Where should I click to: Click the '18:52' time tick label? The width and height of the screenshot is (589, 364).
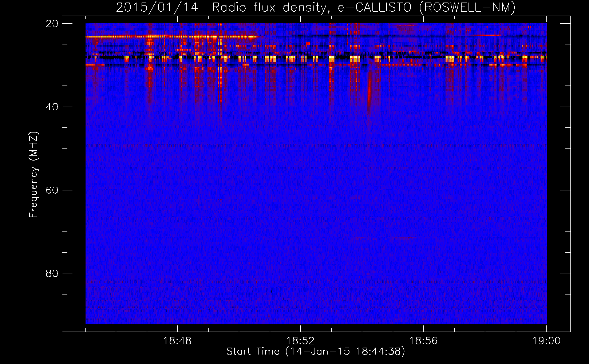pyautogui.click(x=300, y=341)
